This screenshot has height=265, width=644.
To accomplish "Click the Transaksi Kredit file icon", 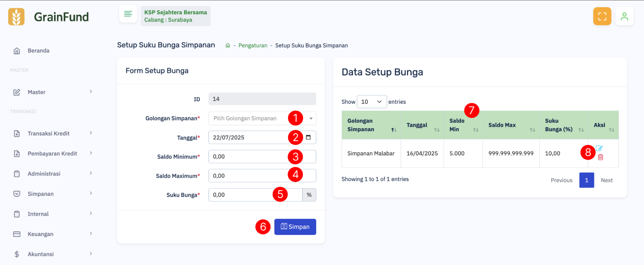I will pyautogui.click(x=17, y=133).
